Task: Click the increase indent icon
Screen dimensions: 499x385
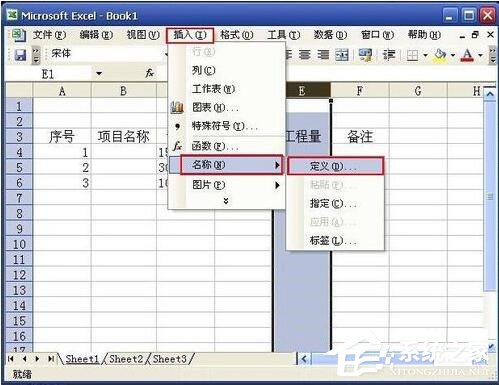Action: point(389,55)
